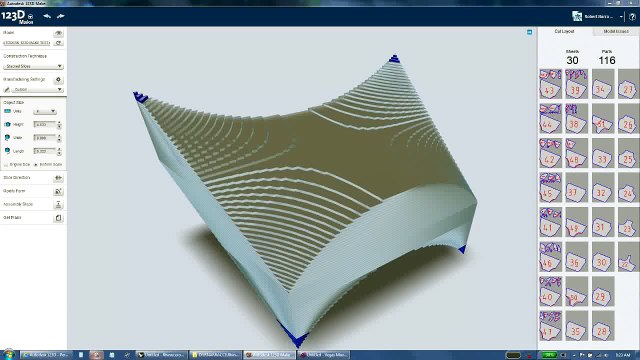
Task: Select sheet thumbnail with part 28
Action: (603, 326)
